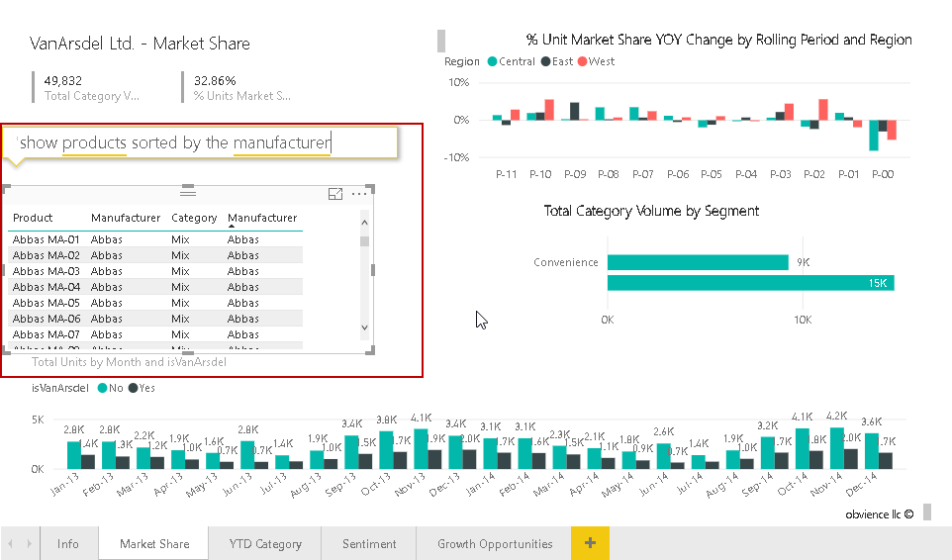Sort the table by the Product column header

pos(33,218)
